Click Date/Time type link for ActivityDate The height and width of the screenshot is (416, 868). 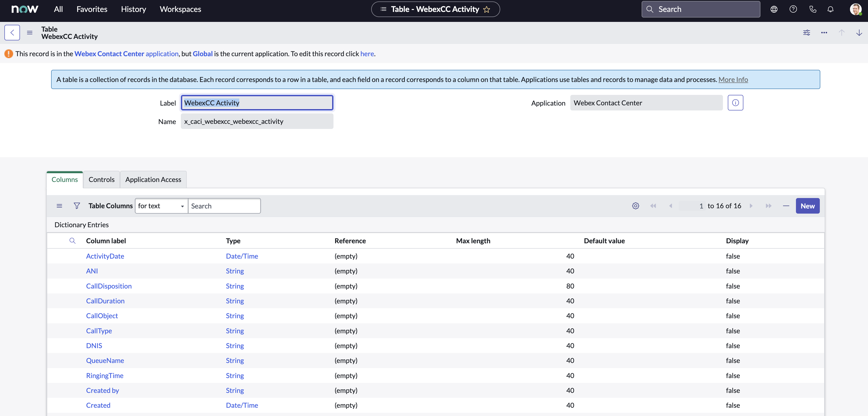[x=242, y=256]
